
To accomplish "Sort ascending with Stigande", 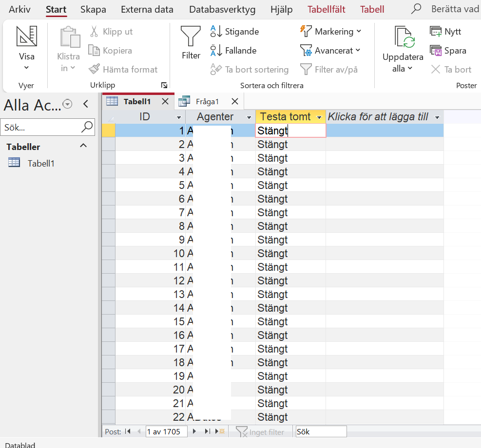I will point(235,32).
